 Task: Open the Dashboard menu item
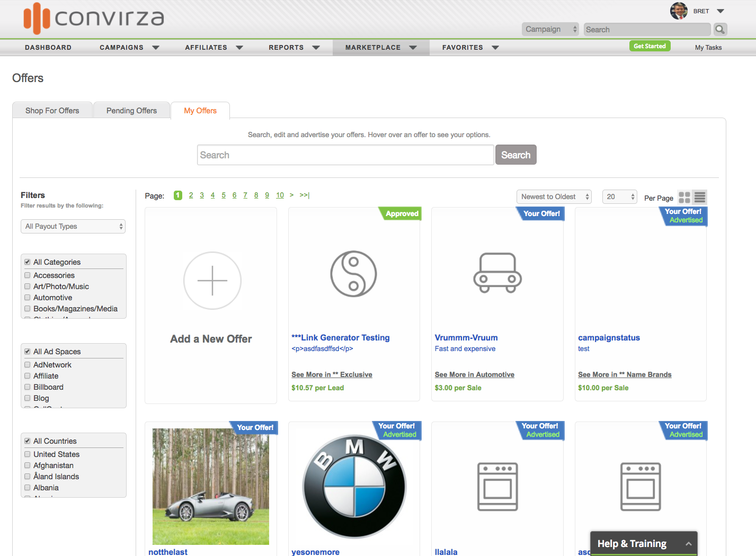click(x=48, y=48)
